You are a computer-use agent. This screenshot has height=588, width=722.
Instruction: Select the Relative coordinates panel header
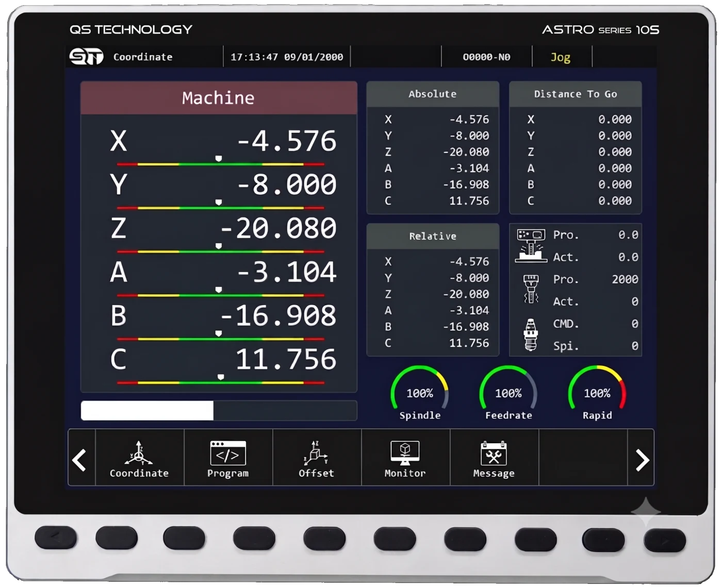click(433, 236)
